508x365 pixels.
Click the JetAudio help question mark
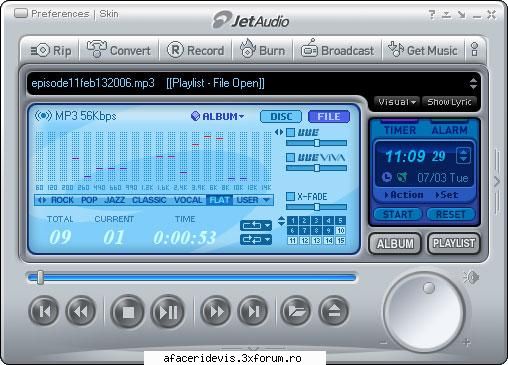pyautogui.click(x=432, y=14)
